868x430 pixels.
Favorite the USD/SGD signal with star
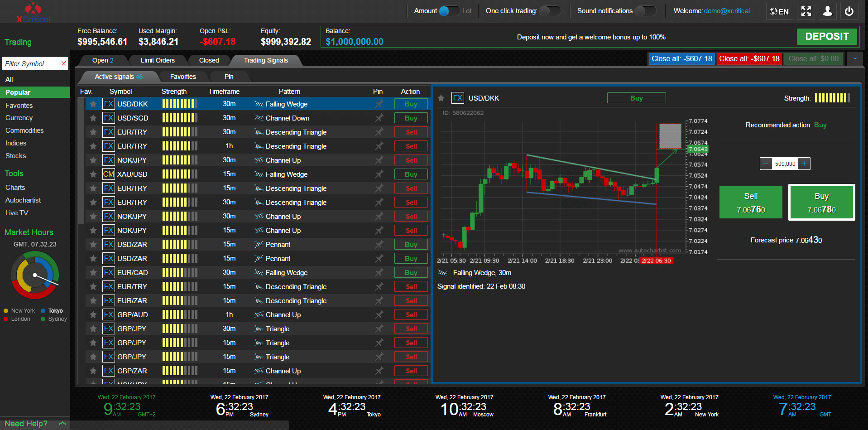click(93, 118)
